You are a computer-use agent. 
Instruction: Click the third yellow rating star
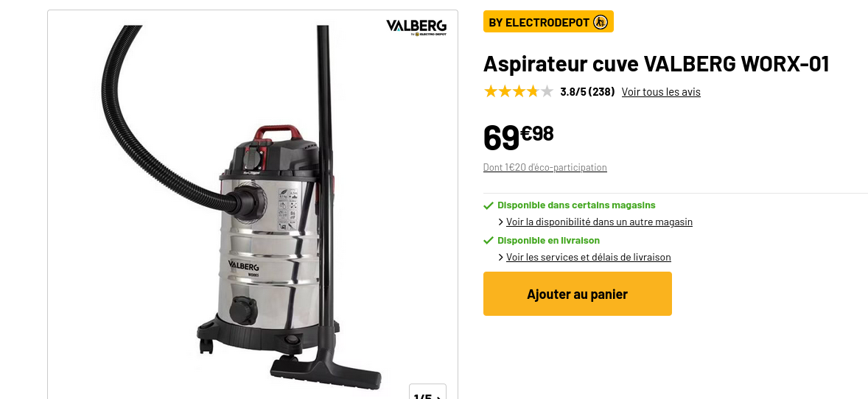[x=518, y=92]
